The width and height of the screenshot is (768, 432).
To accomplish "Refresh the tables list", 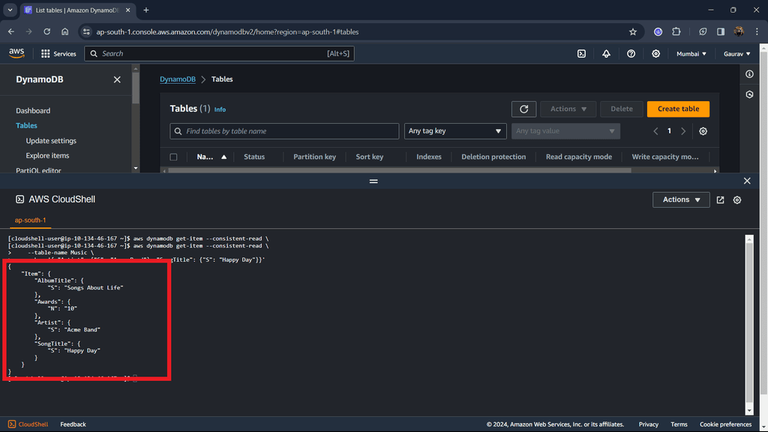I will (524, 109).
